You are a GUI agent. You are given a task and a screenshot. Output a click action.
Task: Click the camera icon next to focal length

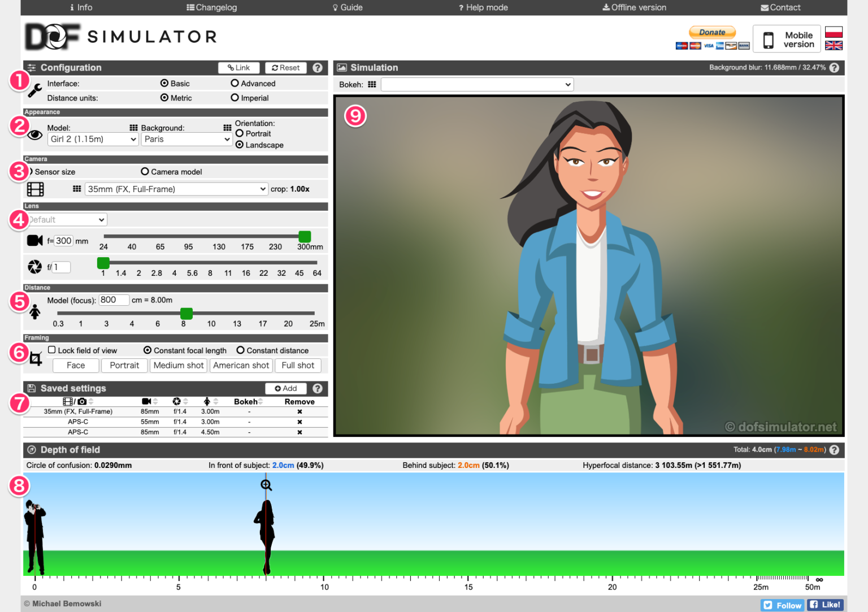(34, 240)
